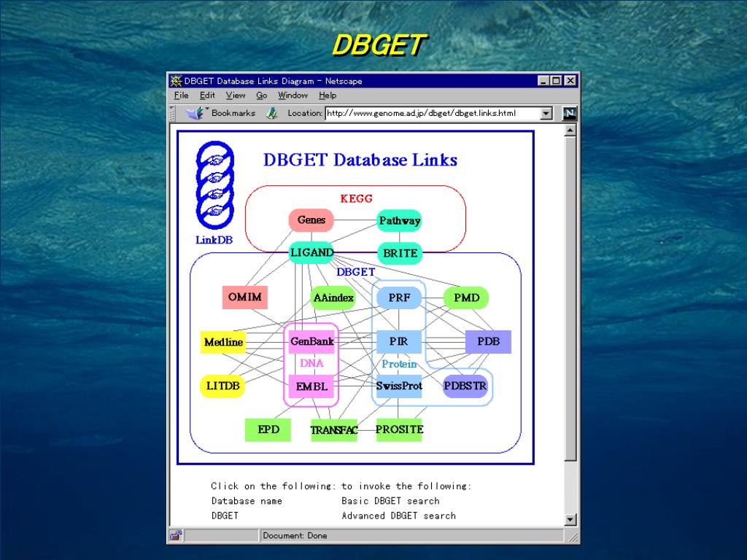
Task: Click 'Advanced DBGET search' text
Action: (x=399, y=516)
